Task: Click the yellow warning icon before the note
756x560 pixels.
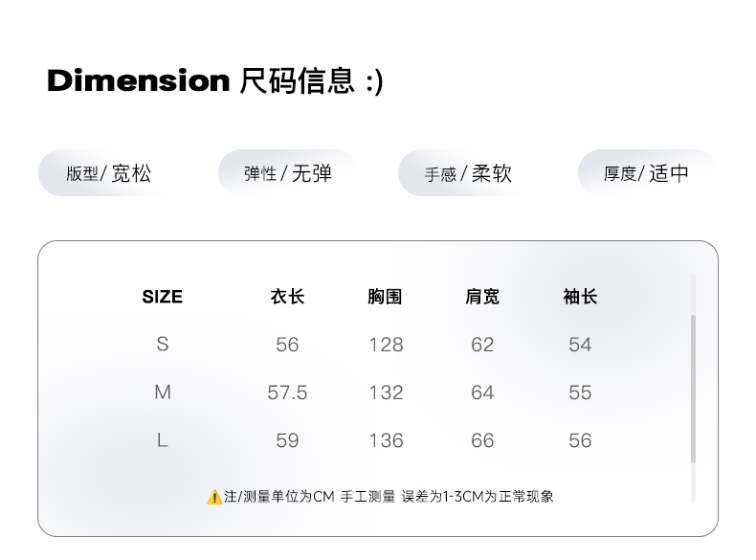Action: [214, 497]
